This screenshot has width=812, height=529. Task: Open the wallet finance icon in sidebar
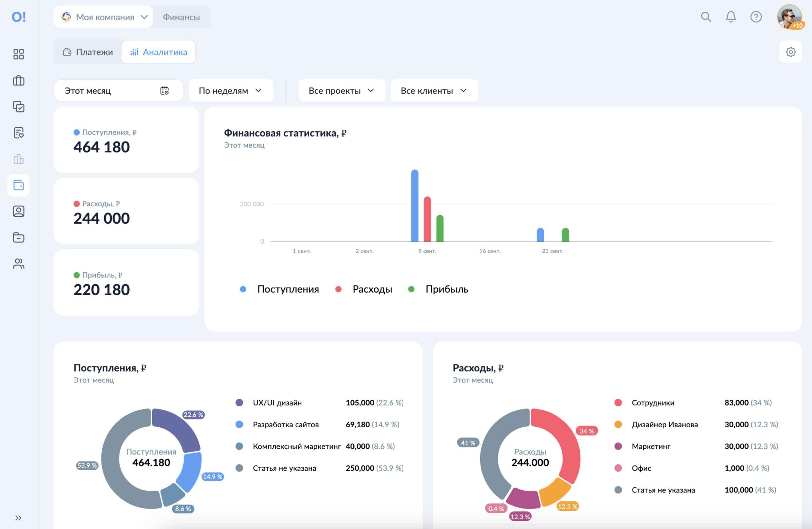(x=18, y=185)
